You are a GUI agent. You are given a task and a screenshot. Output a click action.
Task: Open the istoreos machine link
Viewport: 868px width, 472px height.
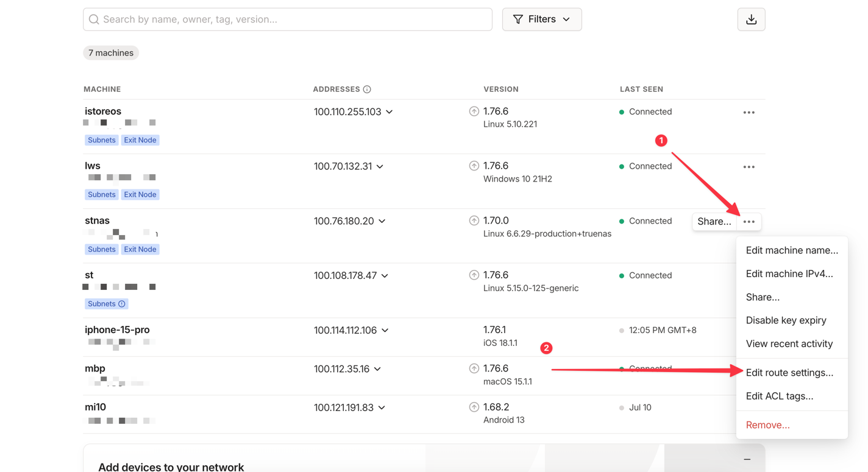pos(103,111)
